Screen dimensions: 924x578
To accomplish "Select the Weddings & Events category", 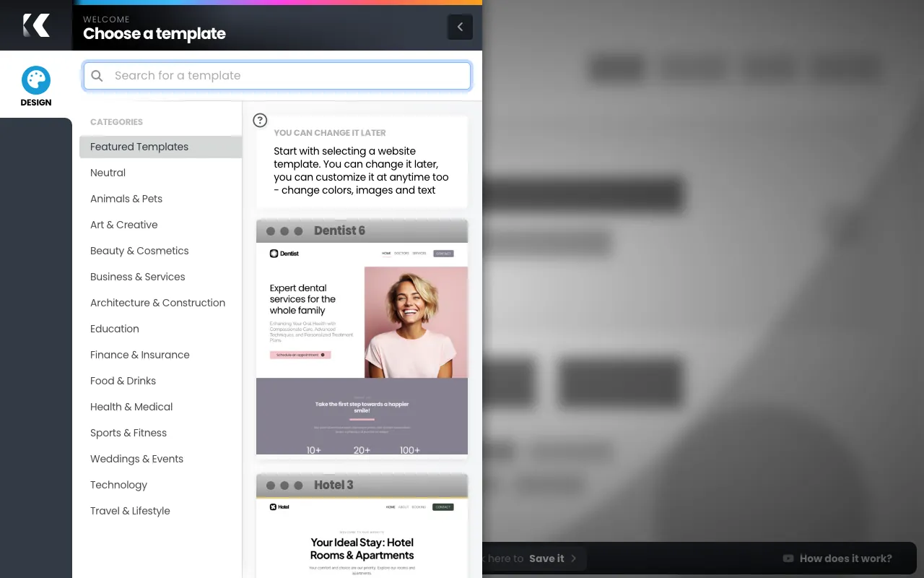I will (160, 459).
